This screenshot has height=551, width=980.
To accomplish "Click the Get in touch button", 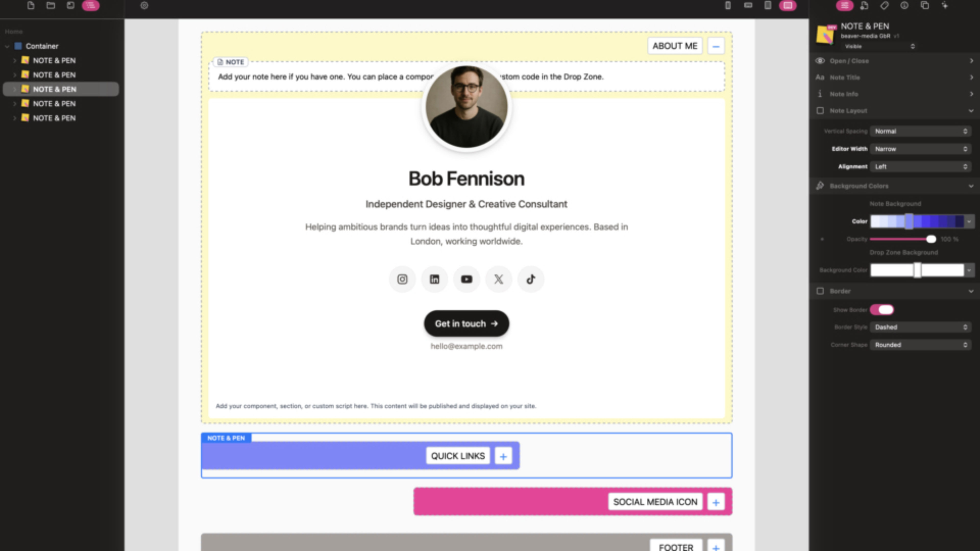I will pyautogui.click(x=467, y=324).
